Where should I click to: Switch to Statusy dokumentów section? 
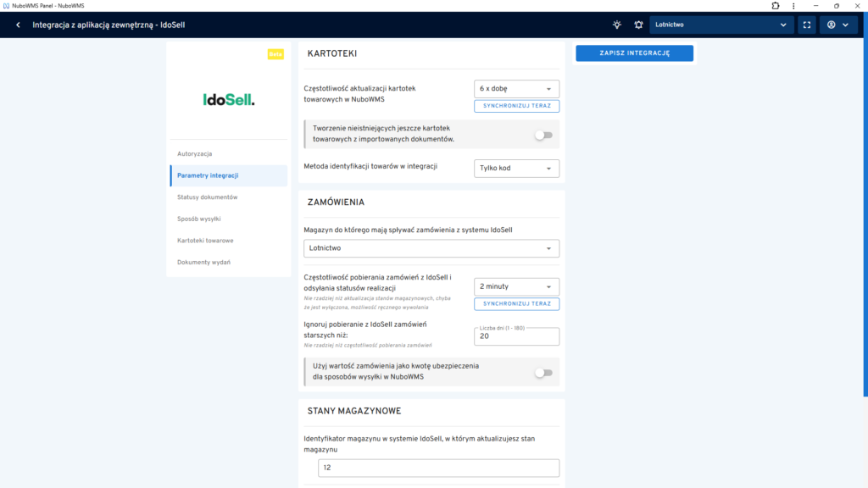tap(208, 197)
